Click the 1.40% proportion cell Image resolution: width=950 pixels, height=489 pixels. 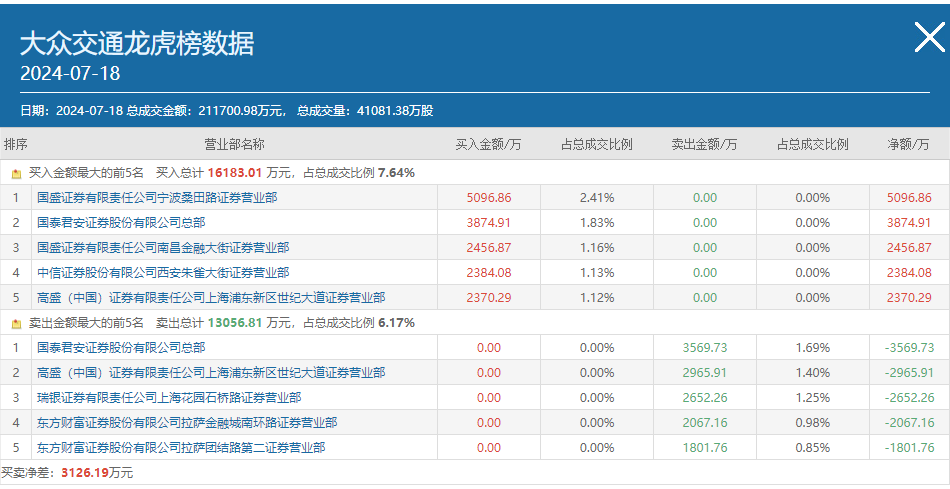[812, 373]
